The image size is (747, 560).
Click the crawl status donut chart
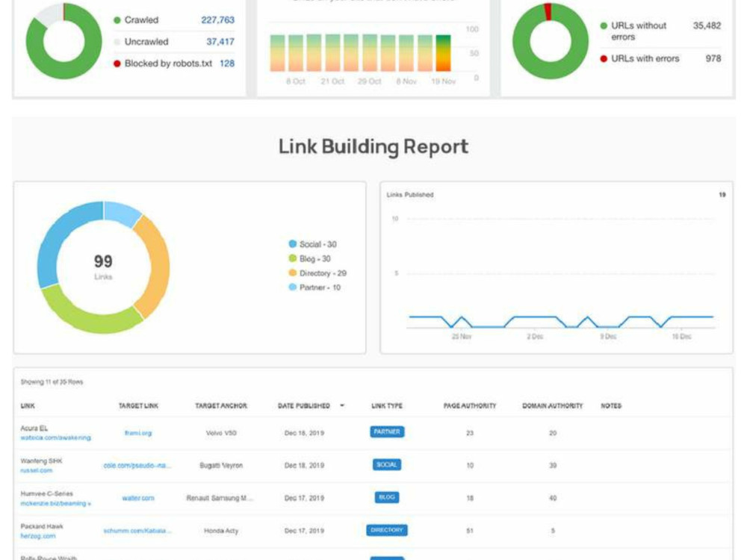point(63,41)
